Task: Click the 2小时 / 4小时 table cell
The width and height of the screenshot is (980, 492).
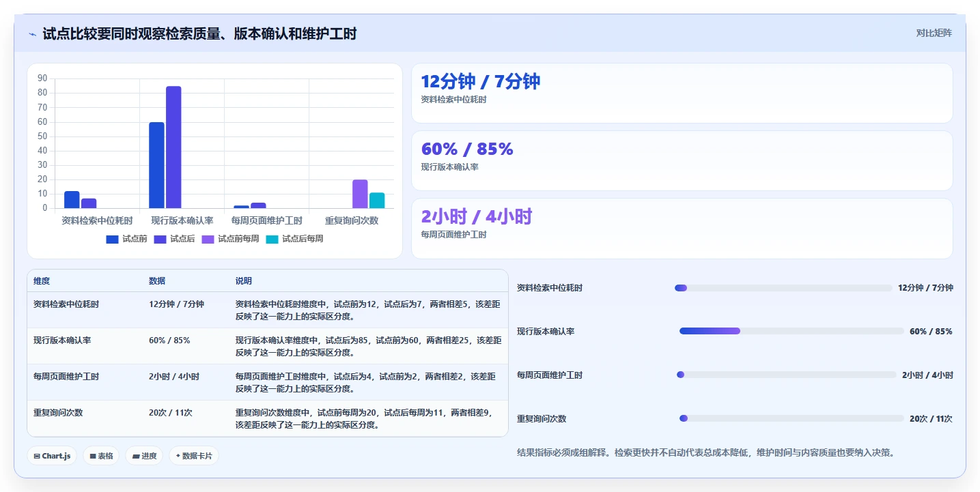Action: 174,377
